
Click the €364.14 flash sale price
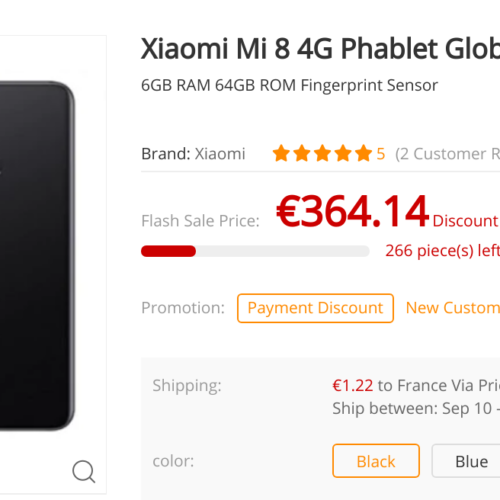[x=352, y=211]
